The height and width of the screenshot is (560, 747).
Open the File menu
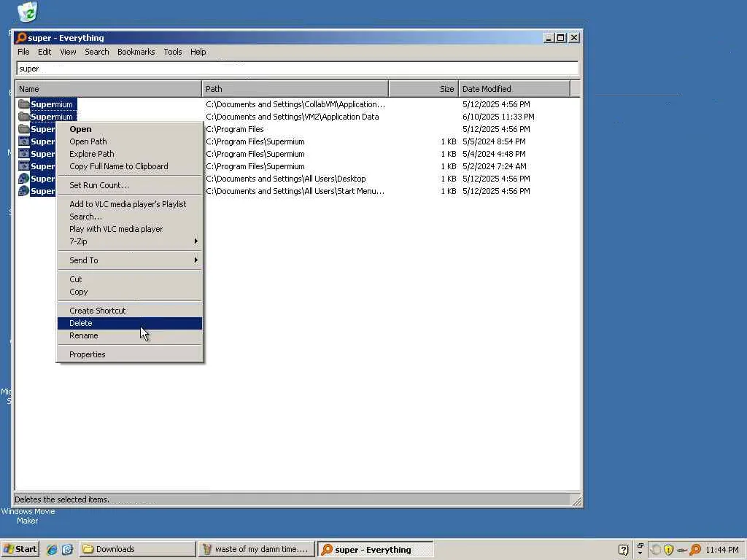(x=23, y=52)
